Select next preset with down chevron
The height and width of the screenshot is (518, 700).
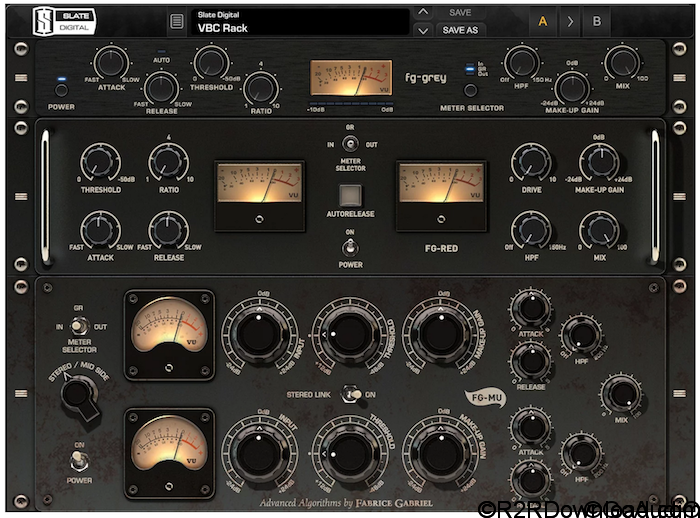423,30
